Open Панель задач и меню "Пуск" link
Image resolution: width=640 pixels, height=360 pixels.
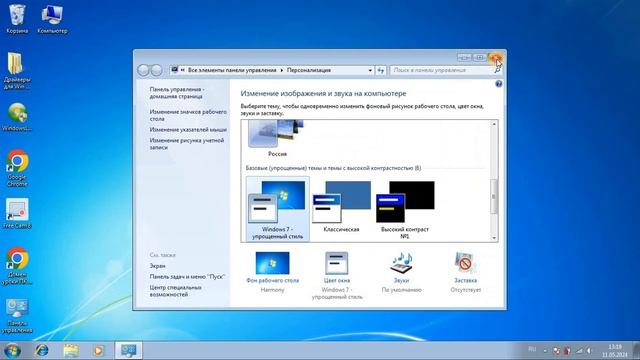pyautogui.click(x=187, y=276)
